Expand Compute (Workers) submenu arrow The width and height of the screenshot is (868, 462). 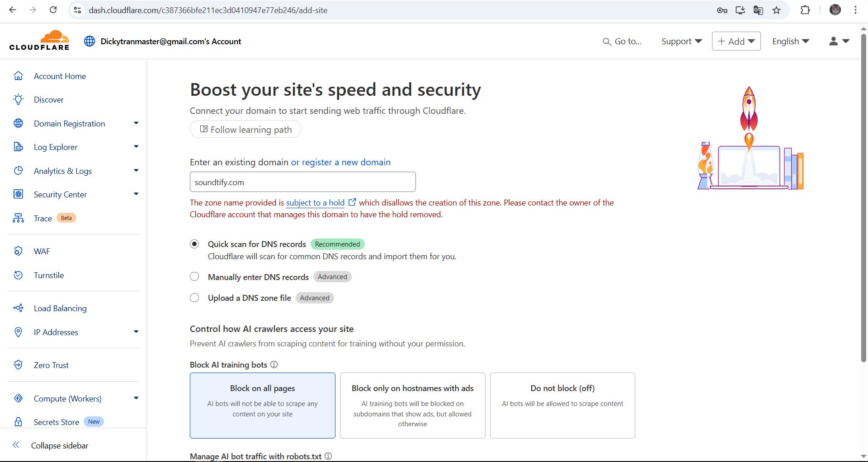(x=136, y=398)
